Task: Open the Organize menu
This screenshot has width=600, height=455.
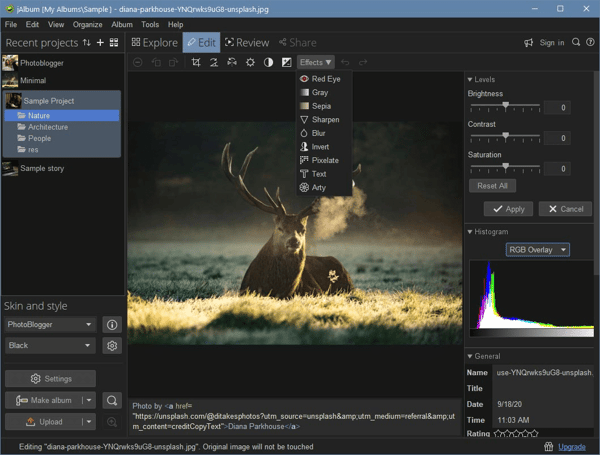Action: [x=88, y=24]
